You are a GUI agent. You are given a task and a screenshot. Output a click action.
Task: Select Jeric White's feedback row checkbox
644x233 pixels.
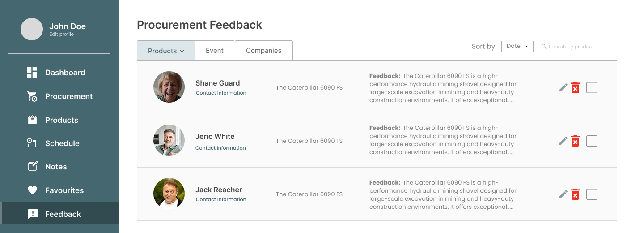click(x=592, y=141)
